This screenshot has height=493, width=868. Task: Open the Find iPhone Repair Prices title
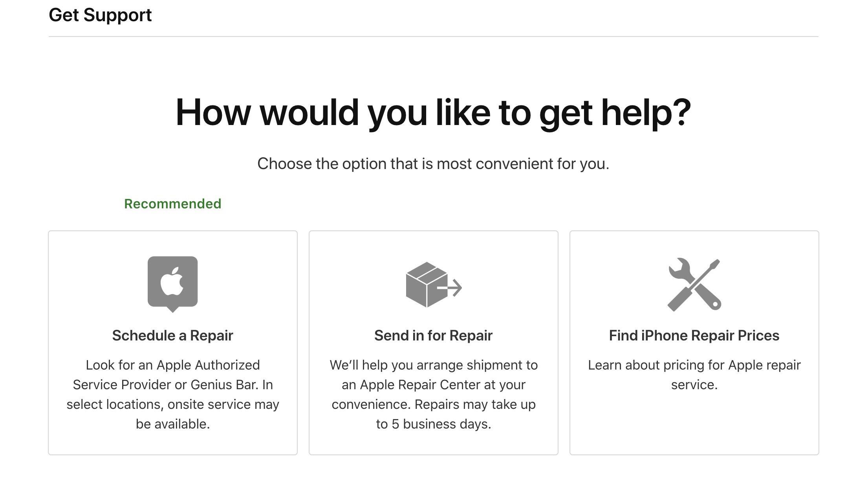(694, 335)
